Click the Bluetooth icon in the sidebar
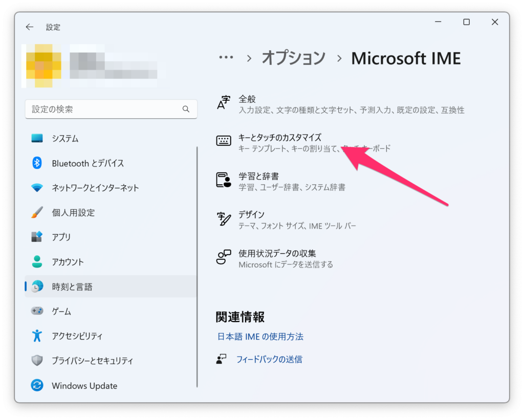Image resolution: width=524 pixels, height=420 pixels. tap(37, 163)
